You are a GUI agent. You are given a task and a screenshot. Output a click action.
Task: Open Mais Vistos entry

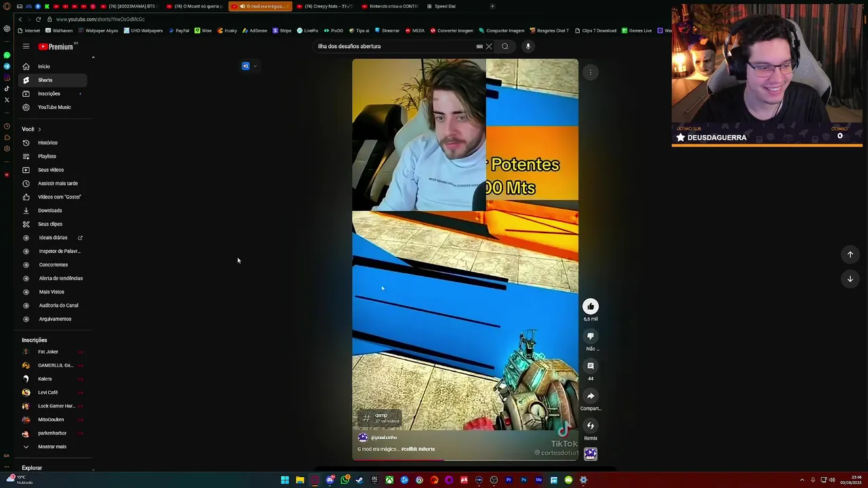pyautogui.click(x=53, y=292)
